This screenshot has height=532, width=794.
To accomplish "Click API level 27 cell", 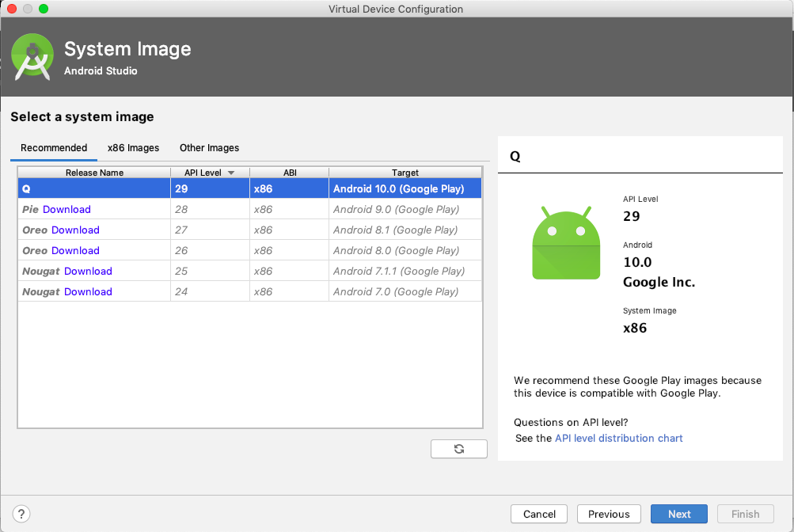I will pyautogui.click(x=210, y=230).
